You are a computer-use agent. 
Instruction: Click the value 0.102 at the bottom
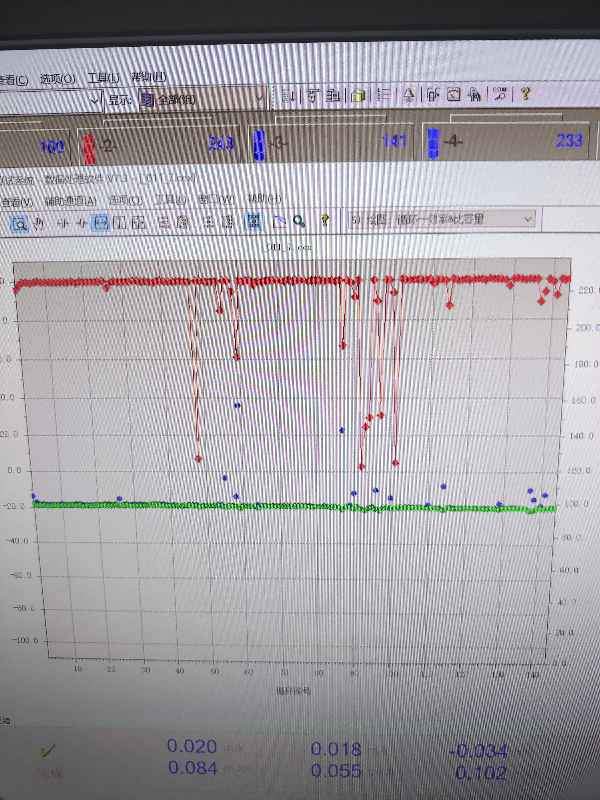481,773
